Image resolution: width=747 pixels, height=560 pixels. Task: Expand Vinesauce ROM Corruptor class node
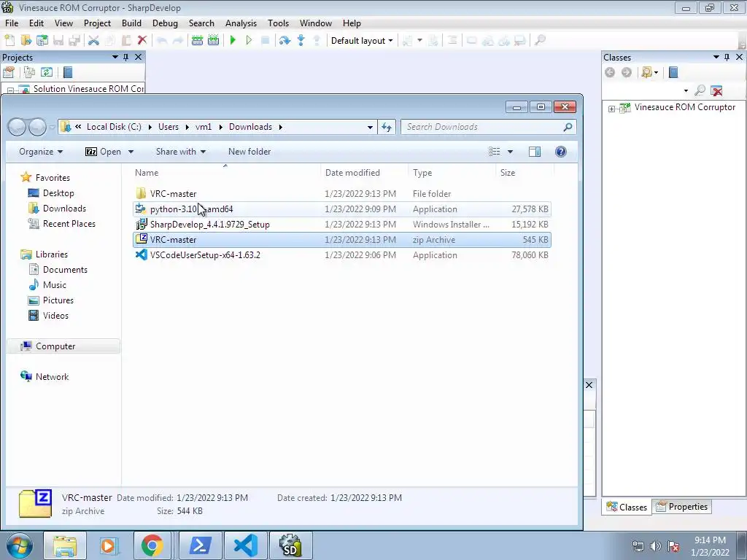(x=612, y=109)
